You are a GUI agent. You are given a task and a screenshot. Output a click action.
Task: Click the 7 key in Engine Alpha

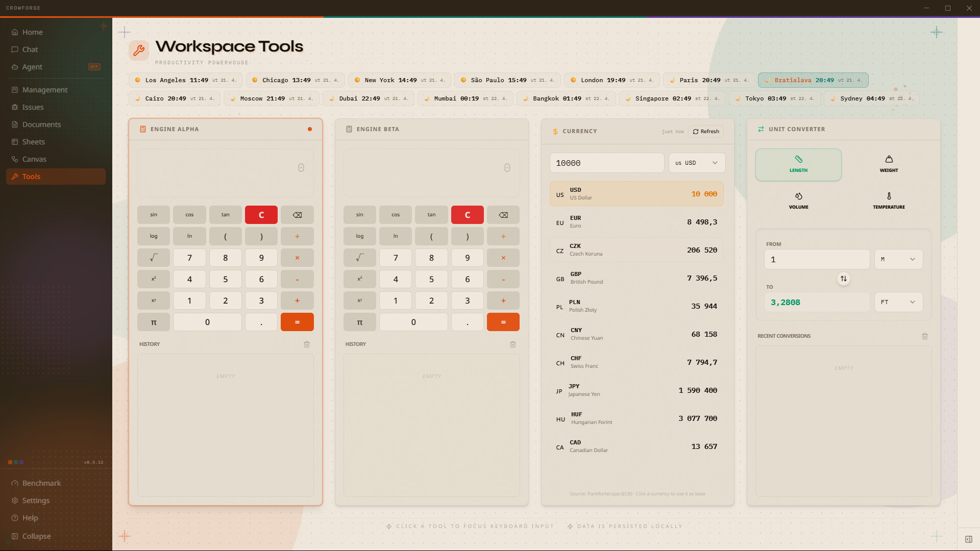click(x=189, y=258)
